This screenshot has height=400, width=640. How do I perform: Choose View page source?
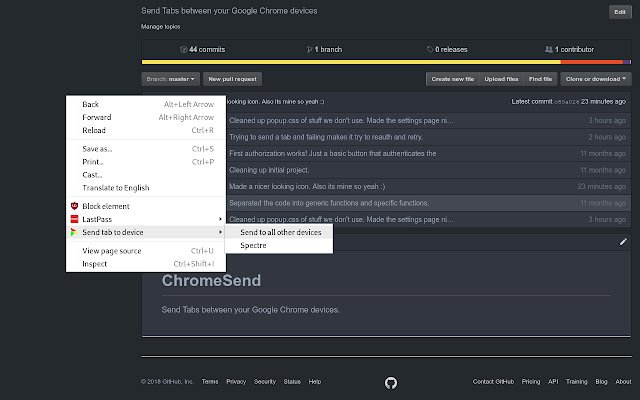[146, 251]
